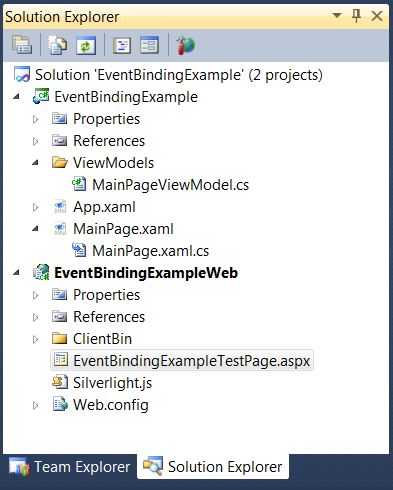Open the window position dropdown arrow
Screen dimensions: 393x490
pos(337,15)
